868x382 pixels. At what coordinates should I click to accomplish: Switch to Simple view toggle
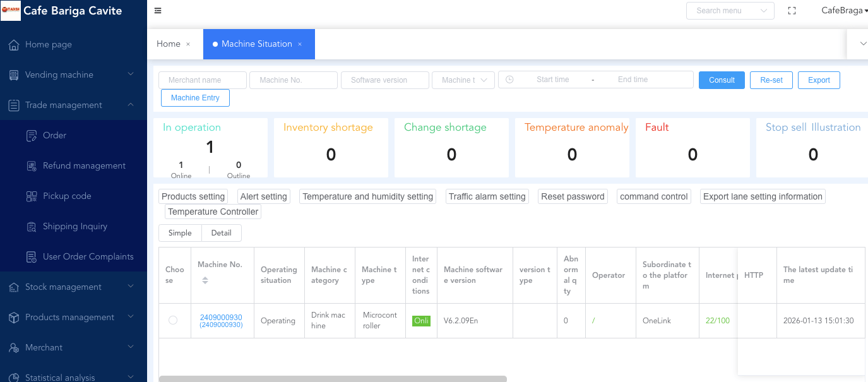[x=180, y=233]
